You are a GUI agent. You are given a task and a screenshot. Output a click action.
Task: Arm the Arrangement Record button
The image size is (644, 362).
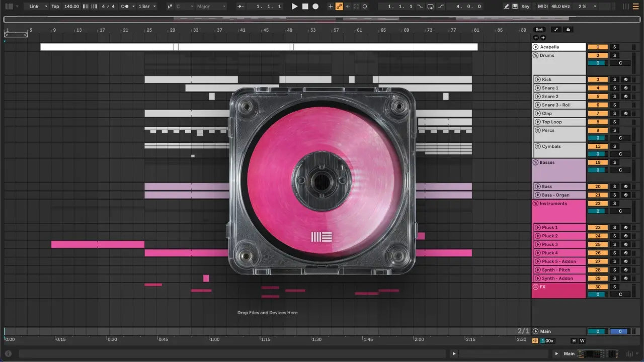[x=315, y=7]
